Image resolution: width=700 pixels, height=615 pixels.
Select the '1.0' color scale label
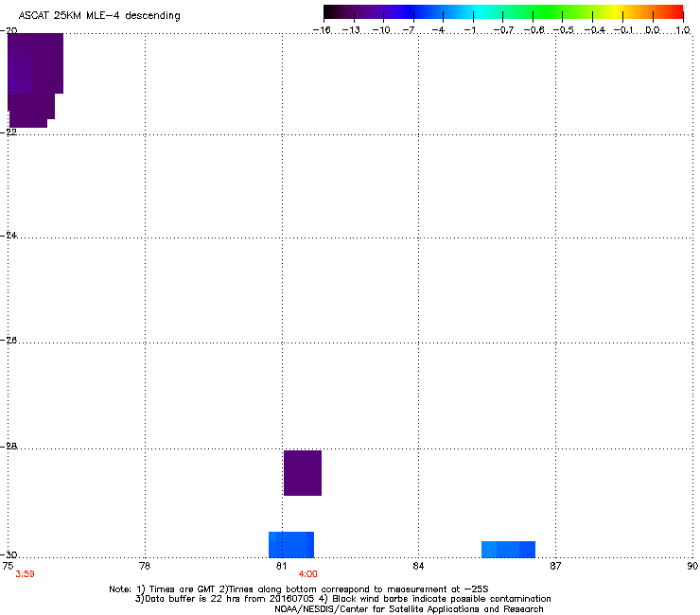coord(683,30)
